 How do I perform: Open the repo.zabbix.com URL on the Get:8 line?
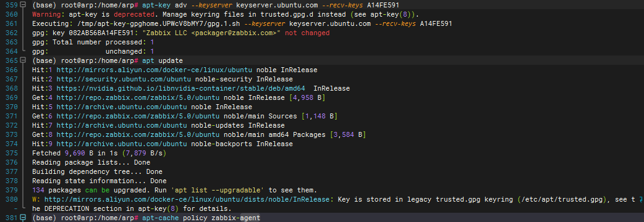click(x=138, y=135)
